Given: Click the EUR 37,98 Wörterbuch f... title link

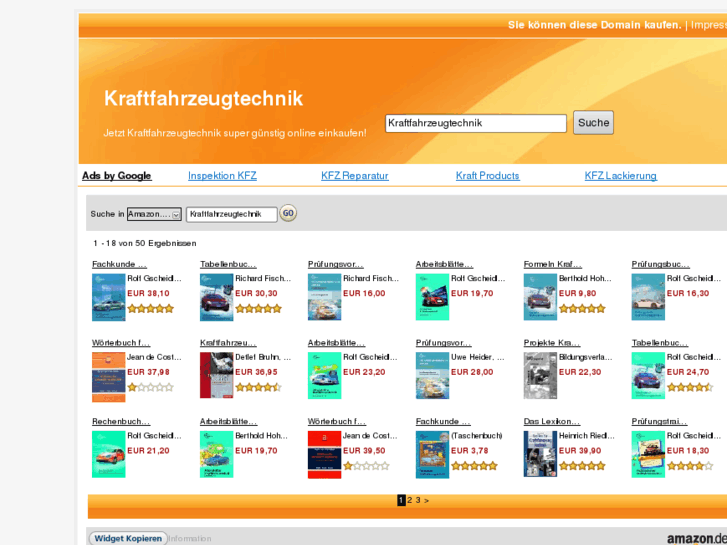Looking at the screenshot, I should coord(121,343).
